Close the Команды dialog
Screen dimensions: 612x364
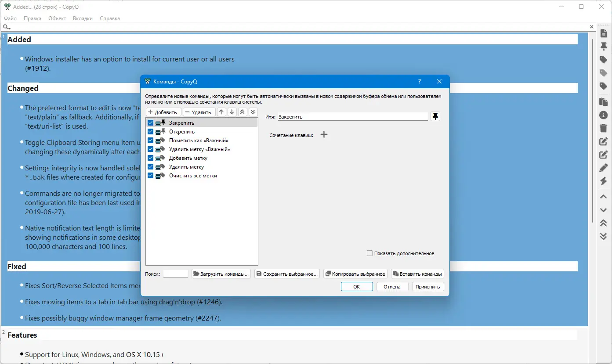tap(439, 81)
